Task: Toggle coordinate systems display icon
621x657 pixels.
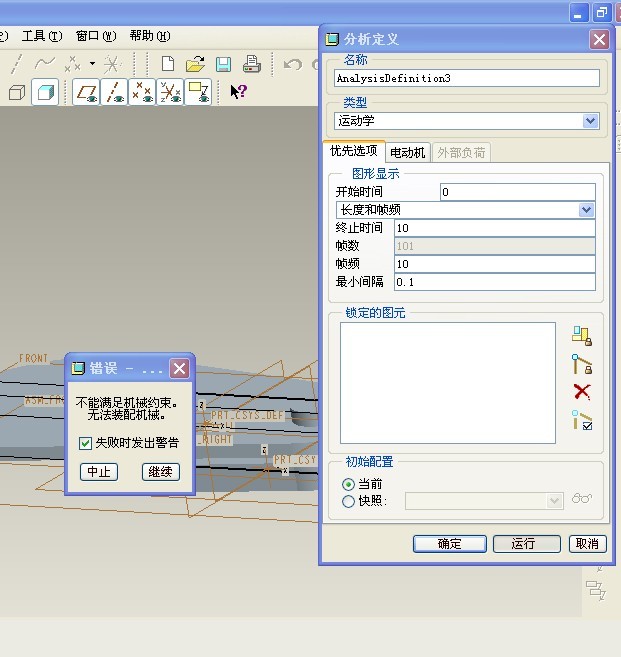Action: click(170, 92)
